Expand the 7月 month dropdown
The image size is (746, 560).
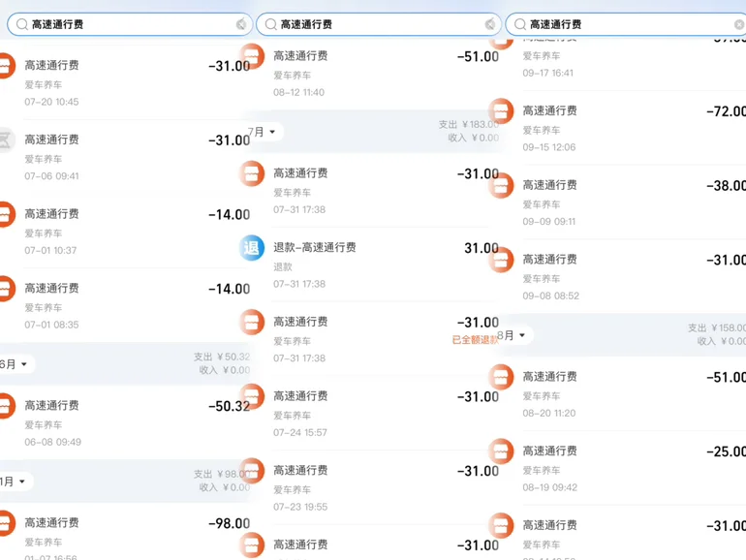coord(262,132)
